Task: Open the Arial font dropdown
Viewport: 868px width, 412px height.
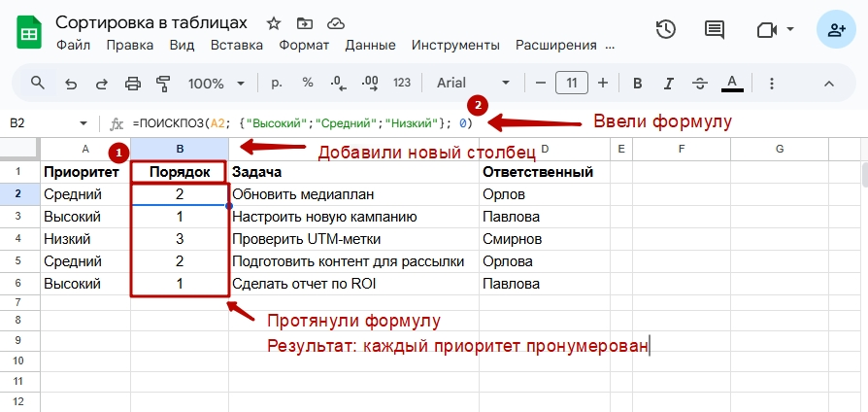Action: tap(473, 84)
